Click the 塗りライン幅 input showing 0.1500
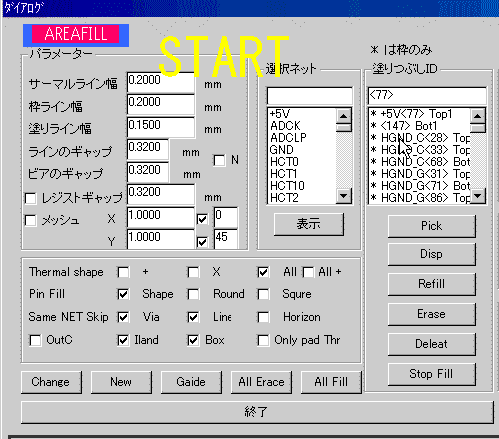The width and height of the screenshot is (499, 439). pyautogui.click(x=161, y=127)
